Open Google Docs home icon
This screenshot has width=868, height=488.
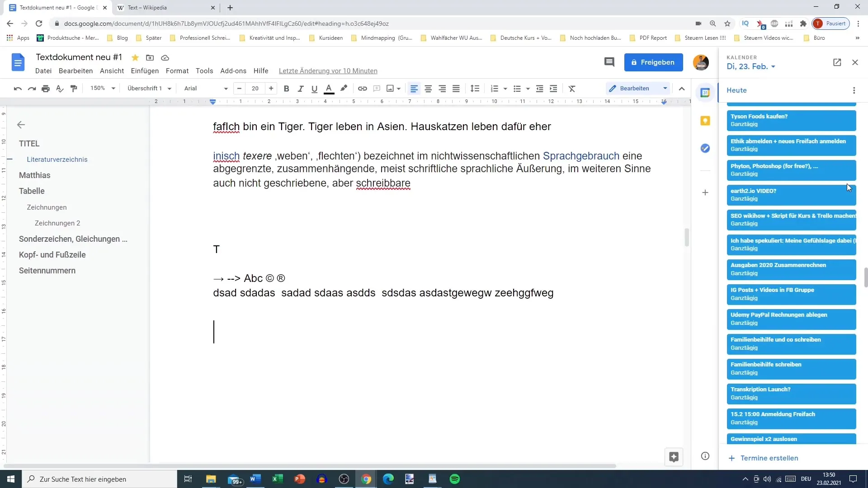18,62
